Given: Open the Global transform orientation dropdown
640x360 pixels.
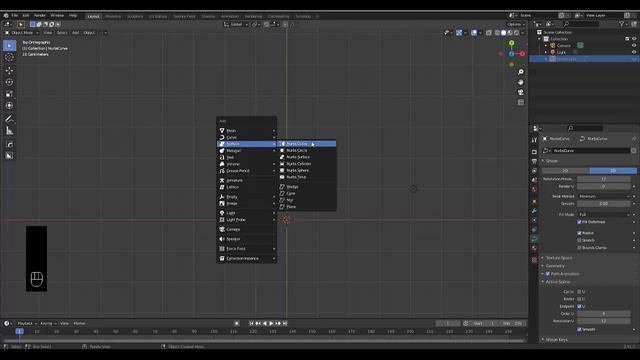Looking at the screenshot, I should coord(236,24).
